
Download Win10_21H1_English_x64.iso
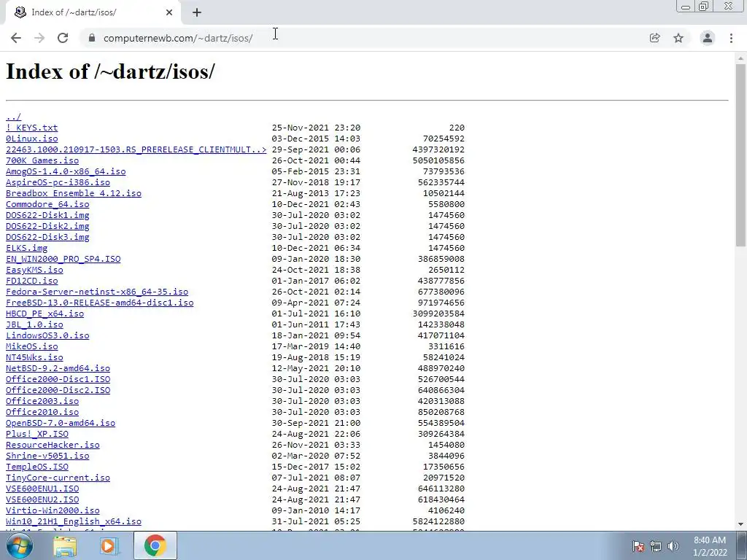click(74, 522)
